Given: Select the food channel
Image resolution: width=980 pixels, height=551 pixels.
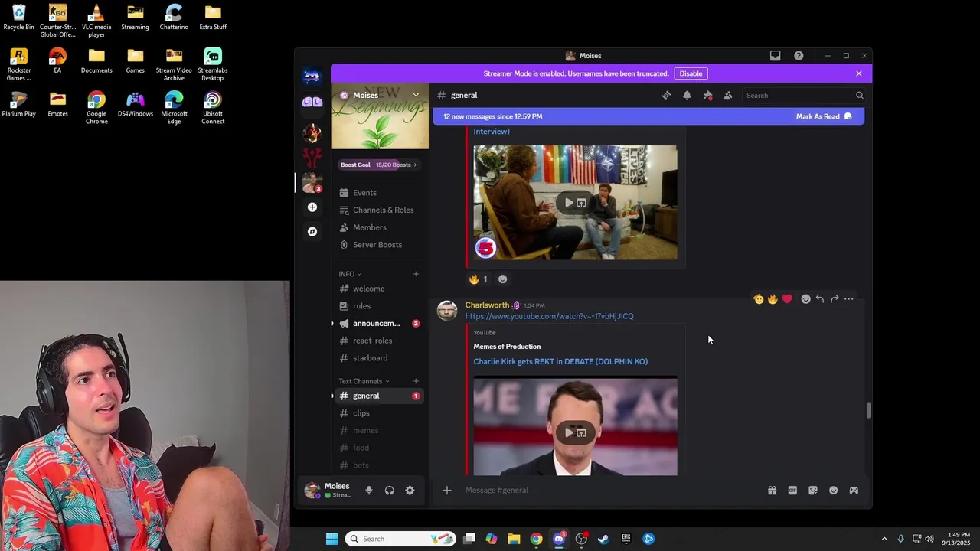Looking at the screenshot, I should [x=380, y=448].
